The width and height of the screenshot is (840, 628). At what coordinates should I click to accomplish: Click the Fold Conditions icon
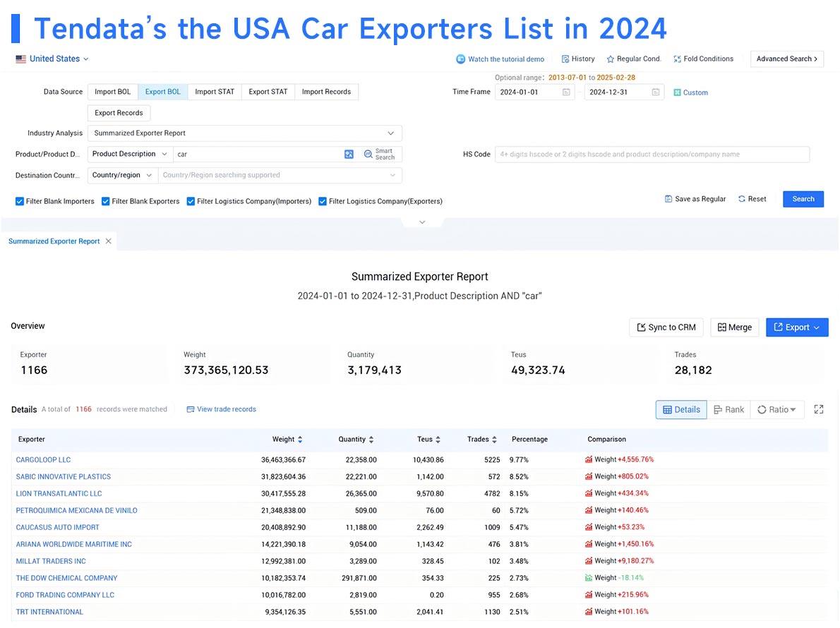pos(677,59)
